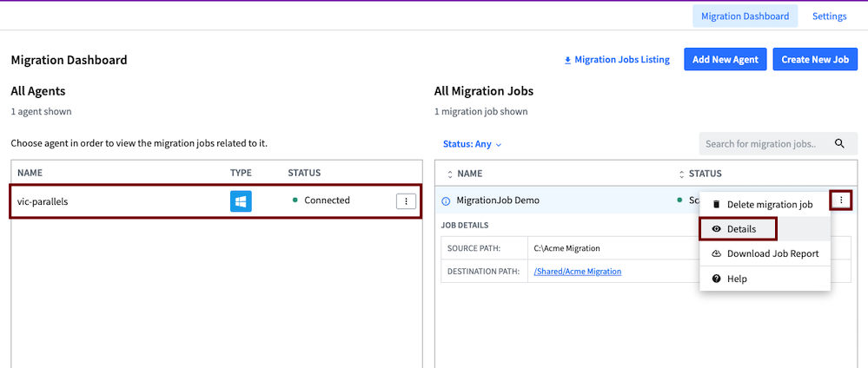Switch to the Settings tab
Image resolution: width=868 pixels, height=368 pixels.
(829, 16)
